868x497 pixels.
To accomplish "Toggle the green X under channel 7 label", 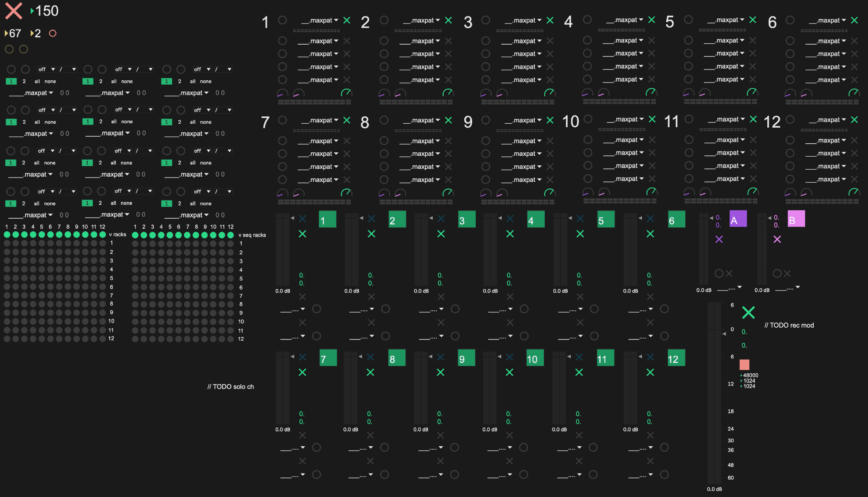I will (302, 372).
